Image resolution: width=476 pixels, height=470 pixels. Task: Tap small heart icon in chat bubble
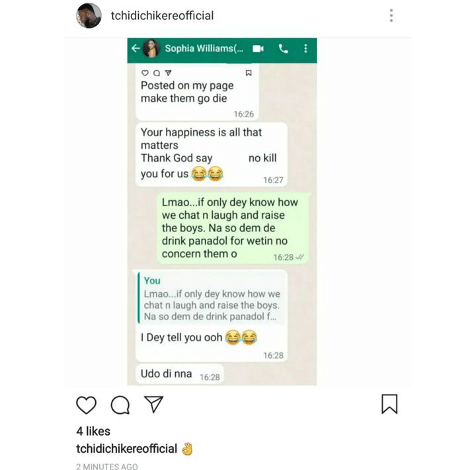click(145, 73)
